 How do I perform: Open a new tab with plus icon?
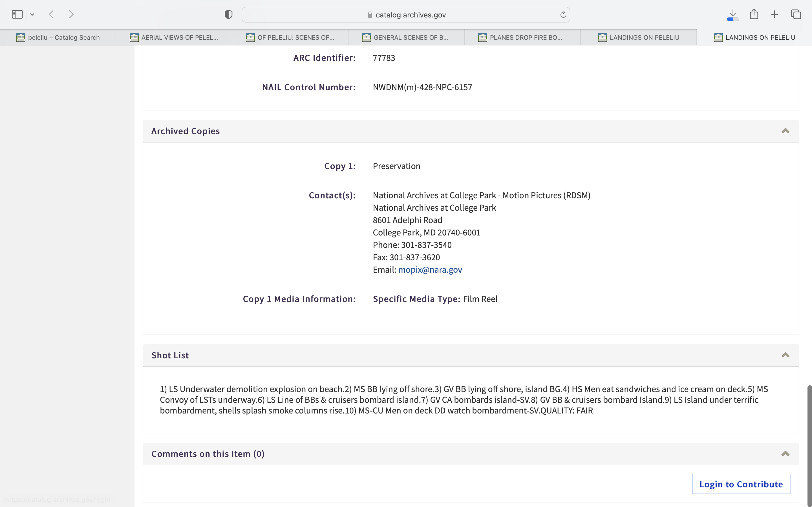775,14
